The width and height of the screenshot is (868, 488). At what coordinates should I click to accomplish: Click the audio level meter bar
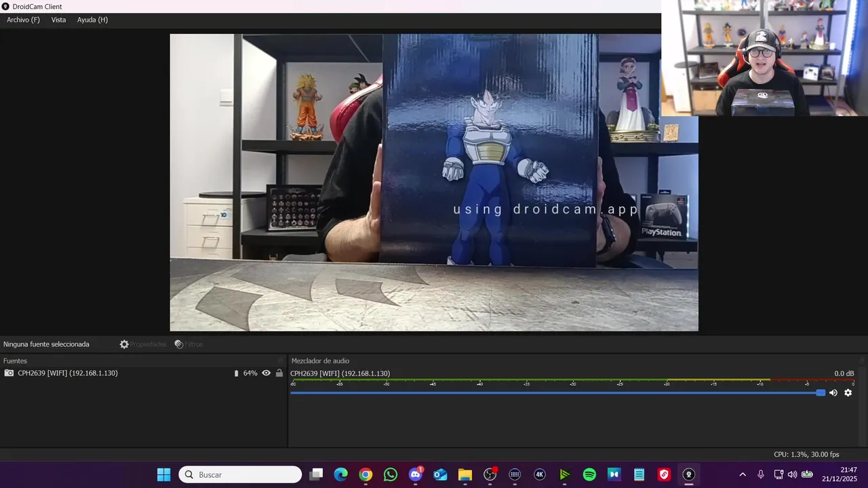point(572,380)
